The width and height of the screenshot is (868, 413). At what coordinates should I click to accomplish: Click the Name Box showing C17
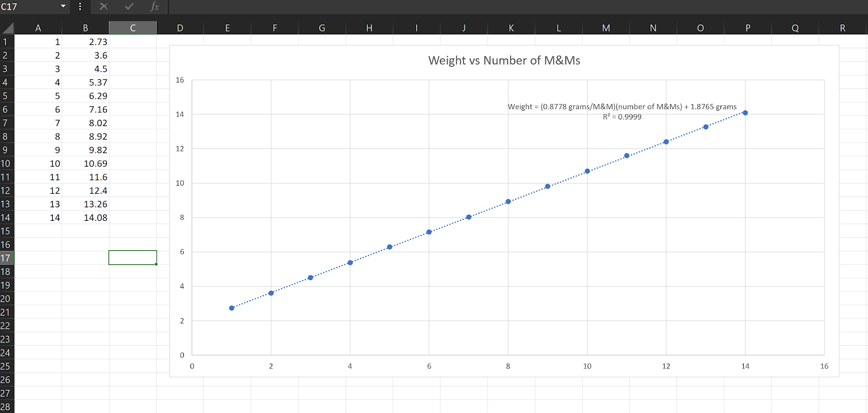29,7
